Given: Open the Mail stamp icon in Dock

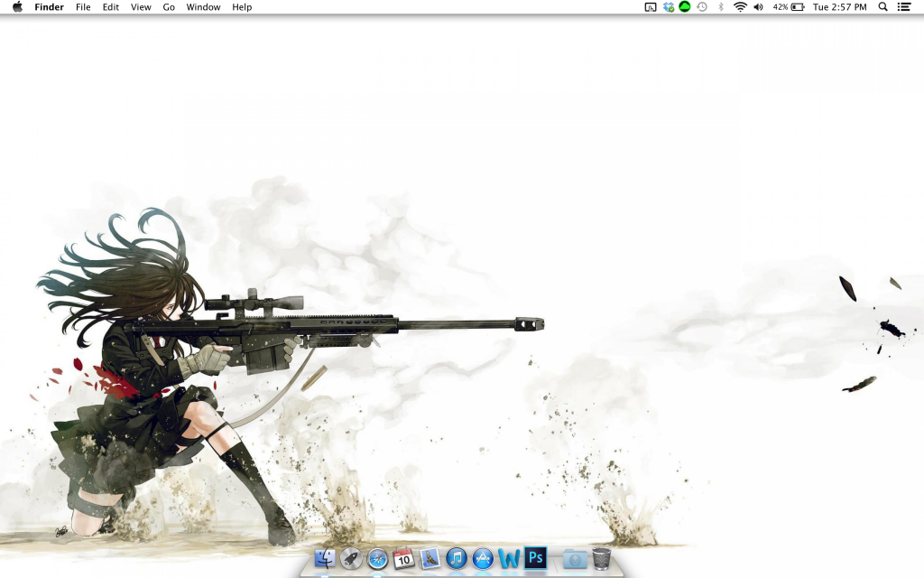Looking at the screenshot, I should tap(430, 559).
